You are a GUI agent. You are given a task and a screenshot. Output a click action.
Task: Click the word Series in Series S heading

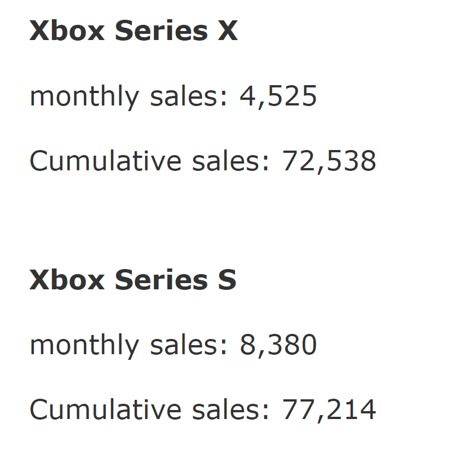161,279
